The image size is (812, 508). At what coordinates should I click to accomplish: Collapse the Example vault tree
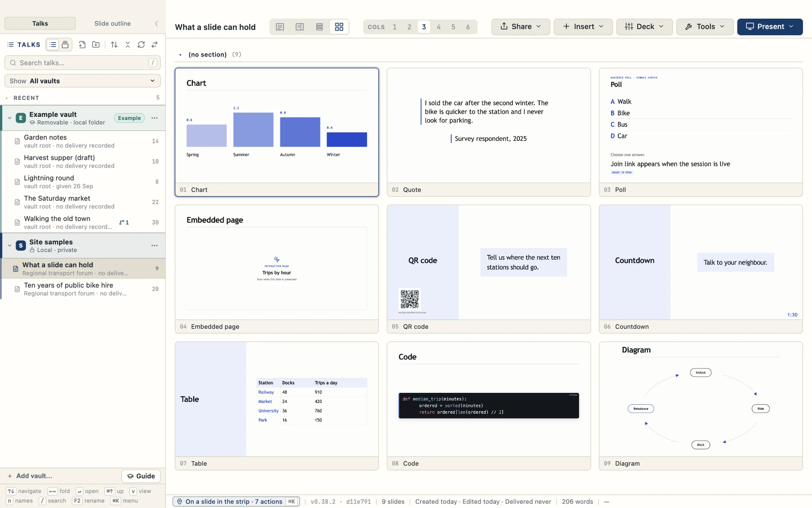(x=9, y=118)
